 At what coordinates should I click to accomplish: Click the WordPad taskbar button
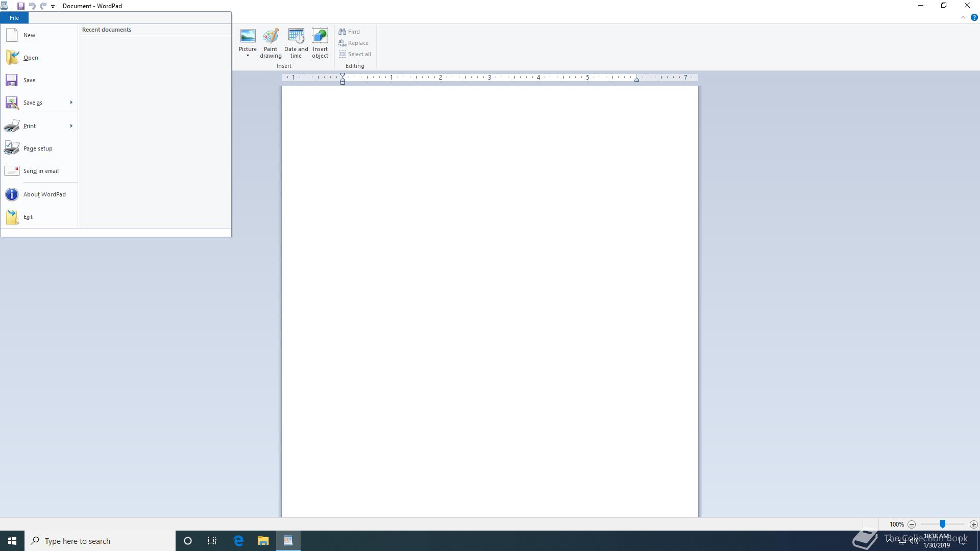tap(288, 541)
